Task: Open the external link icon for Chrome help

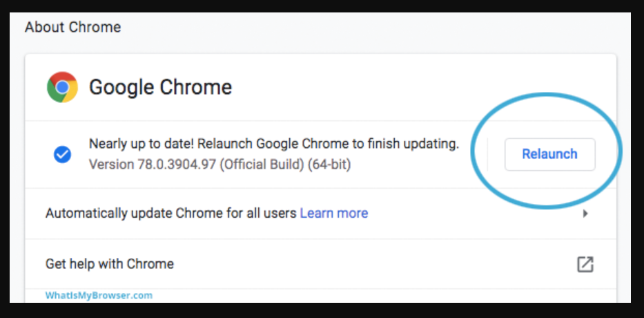Action: click(x=585, y=264)
